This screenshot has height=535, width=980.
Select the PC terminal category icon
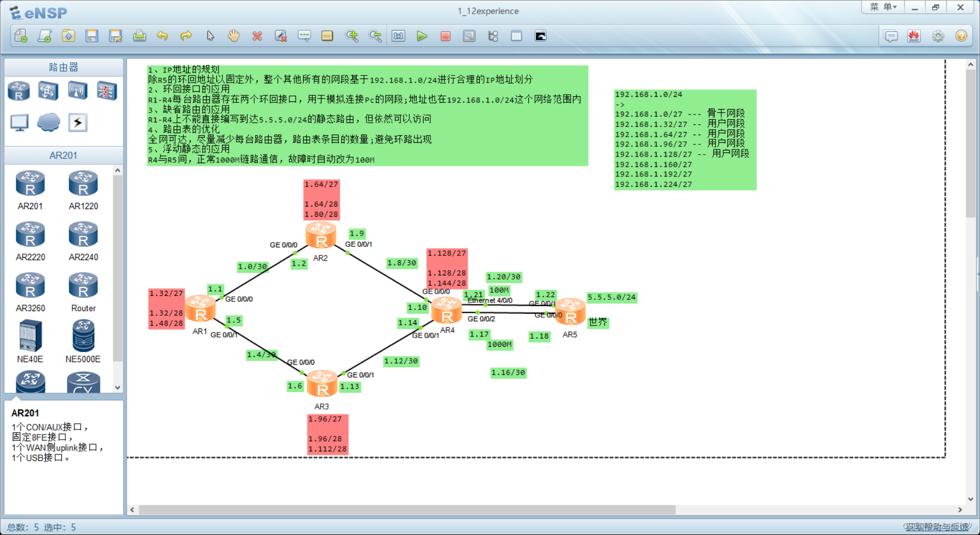coord(19,122)
